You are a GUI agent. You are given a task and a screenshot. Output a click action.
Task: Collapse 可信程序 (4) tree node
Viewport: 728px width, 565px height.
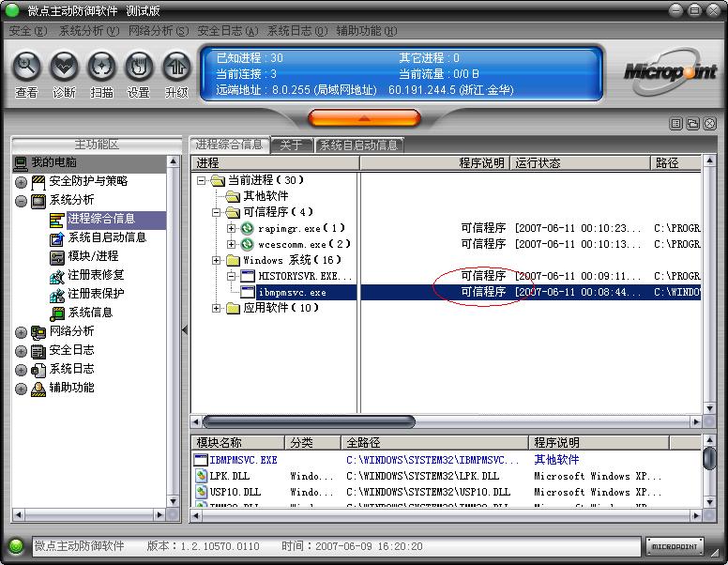click(x=217, y=212)
